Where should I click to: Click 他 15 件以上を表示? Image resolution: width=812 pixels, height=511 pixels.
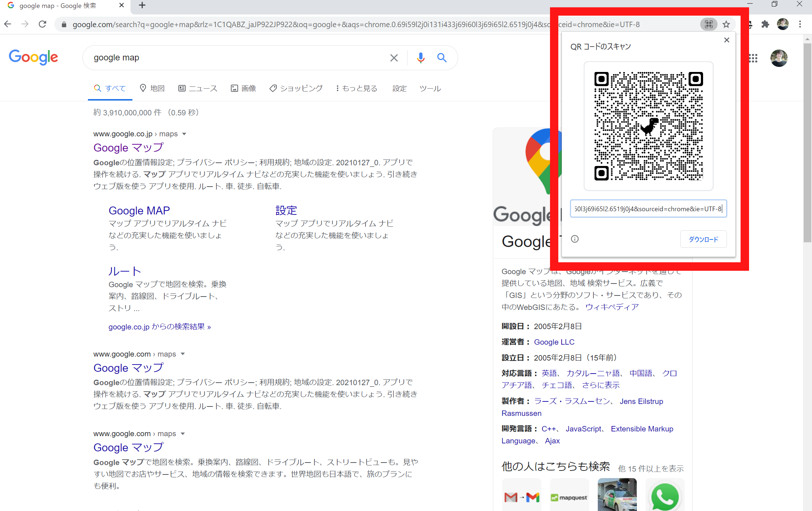(651, 468)
